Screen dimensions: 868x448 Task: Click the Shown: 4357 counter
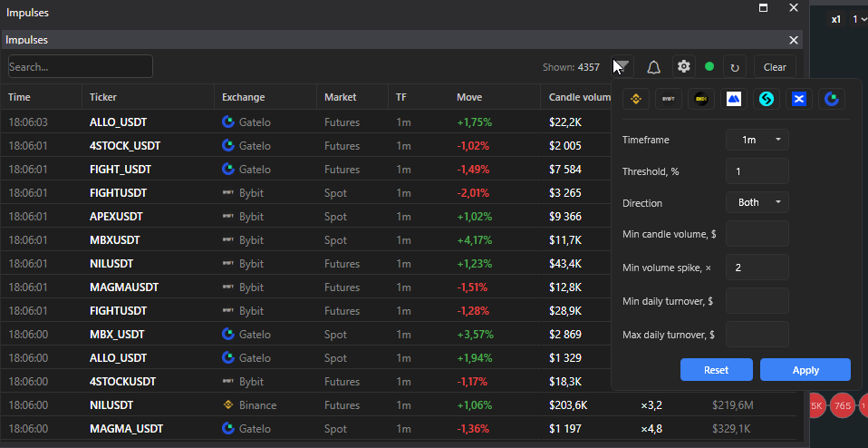(x=571, y=67)
